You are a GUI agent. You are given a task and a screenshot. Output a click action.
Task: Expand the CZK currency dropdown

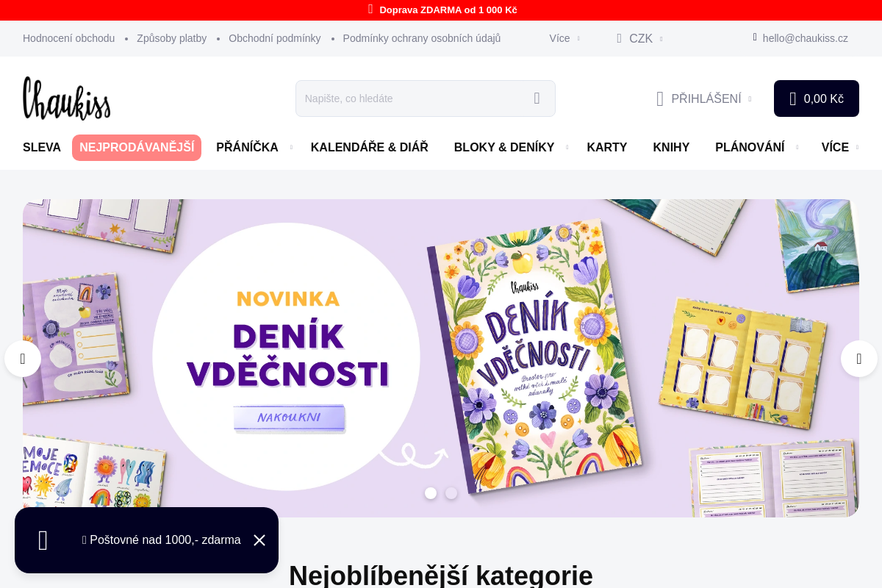pyautogui.click(x=639, y=38)
